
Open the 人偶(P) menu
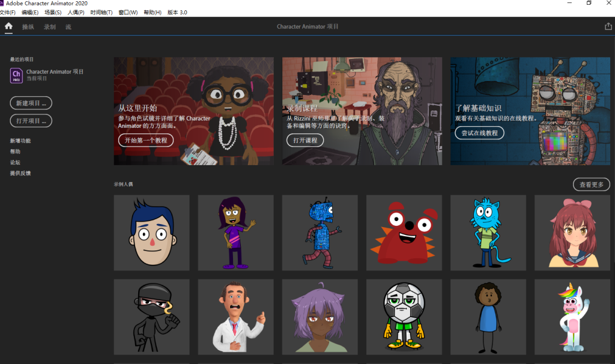click(x=76, y=13)
